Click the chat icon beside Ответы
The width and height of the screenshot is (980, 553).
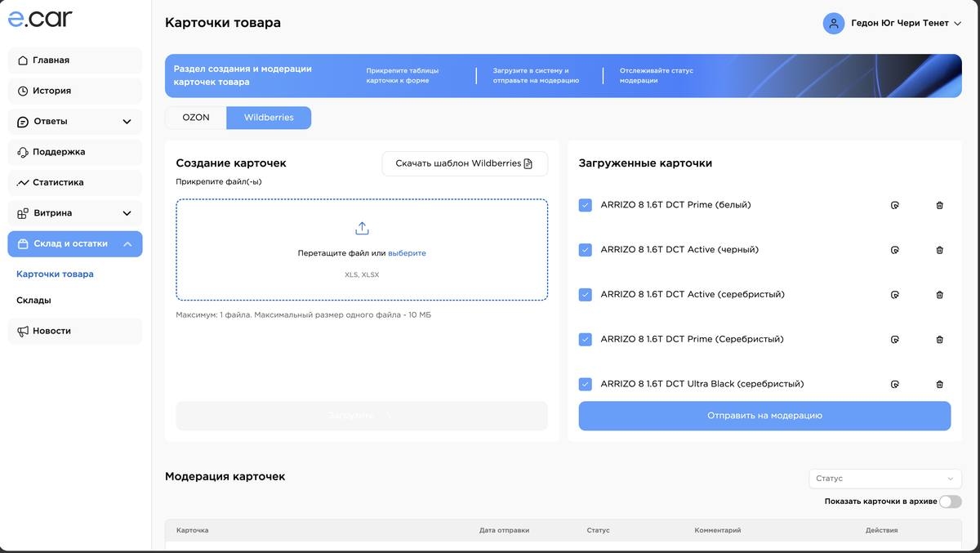point(23,122)
